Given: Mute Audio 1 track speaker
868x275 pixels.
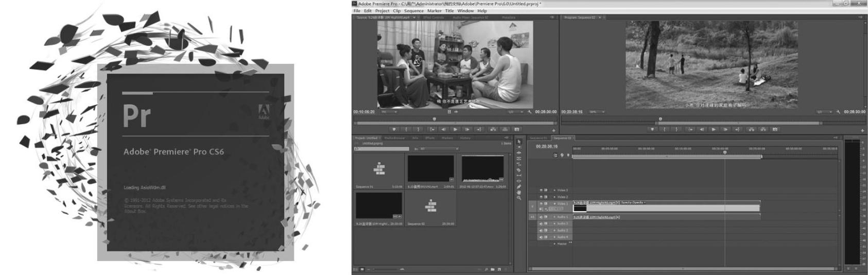Looking at the screenshot, I should click(541, 217).
